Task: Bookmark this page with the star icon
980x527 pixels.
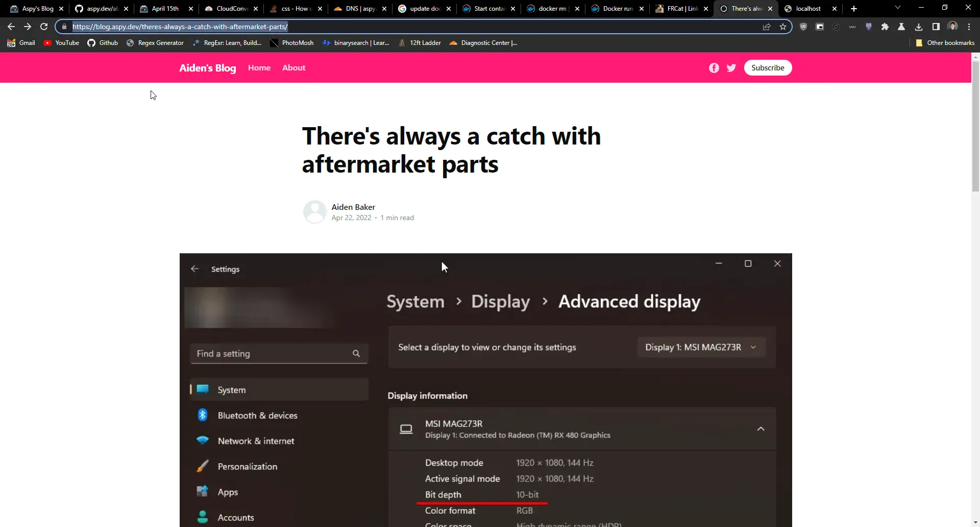Action: (783, 27)
